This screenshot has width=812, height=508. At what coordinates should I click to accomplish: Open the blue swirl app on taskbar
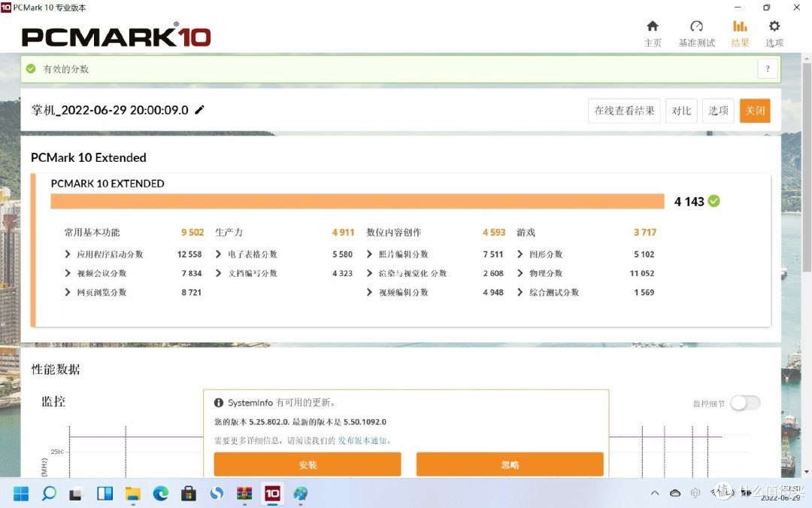(x=217, y=493)
